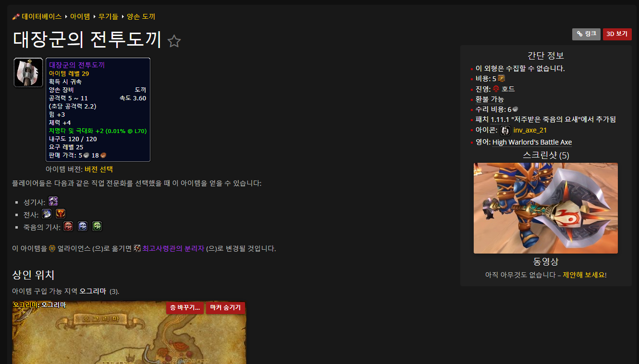Click the 상인 위치 section heading
This screenshot has height=364, width=639.
point(33,275)
